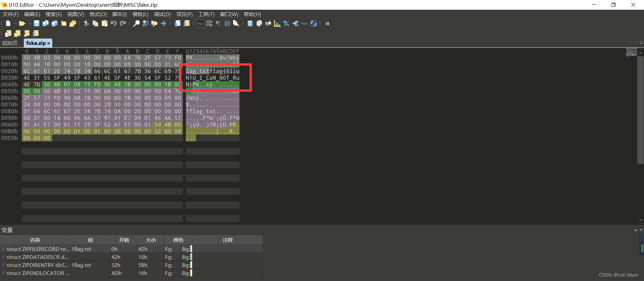Click the Replace (A to B) icon

[x=146, y=23]
